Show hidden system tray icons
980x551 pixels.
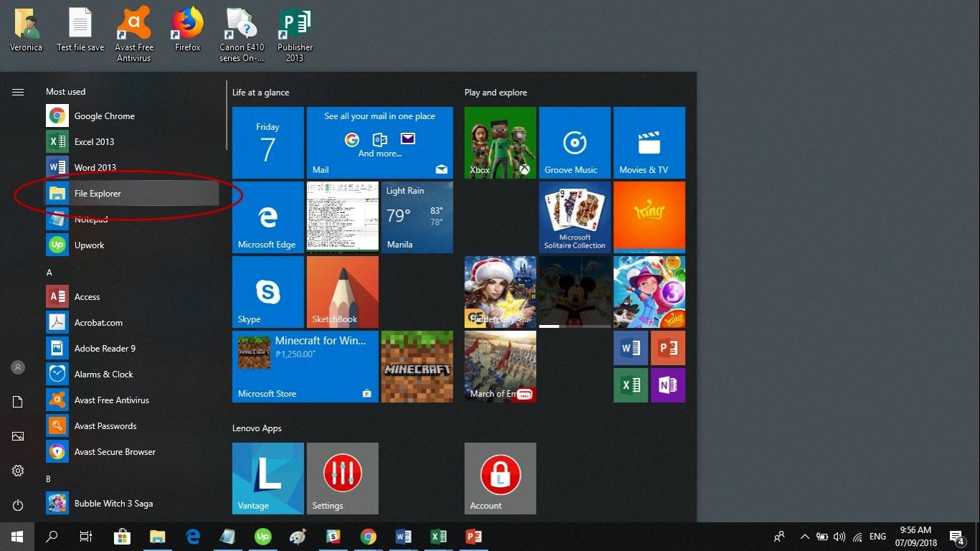pyautogui.click(x=804, y=537)
